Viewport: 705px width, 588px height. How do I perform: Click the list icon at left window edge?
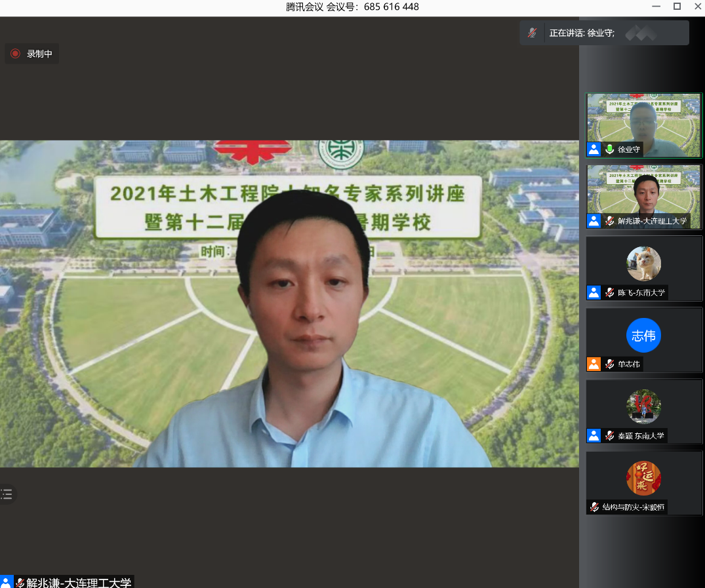point(7,494)
